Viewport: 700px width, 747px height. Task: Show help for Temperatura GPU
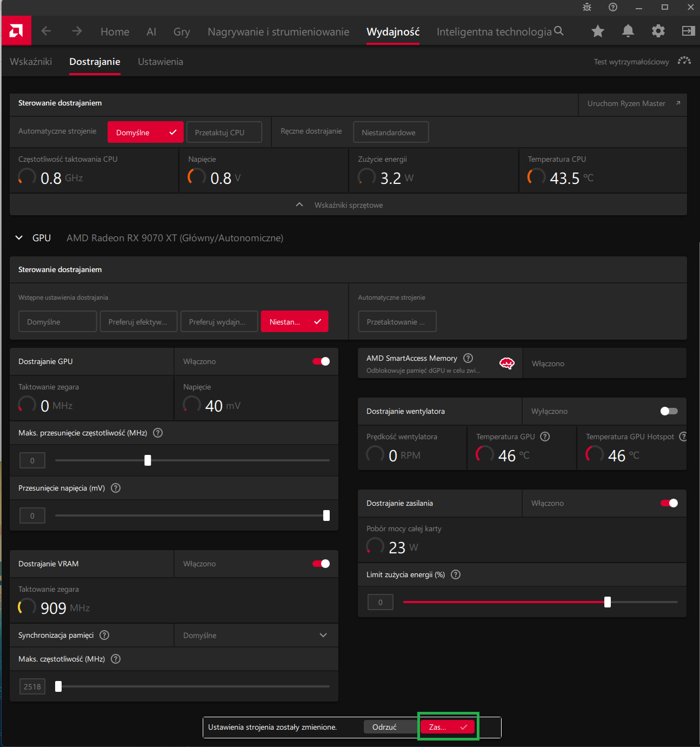click(545, 437)
